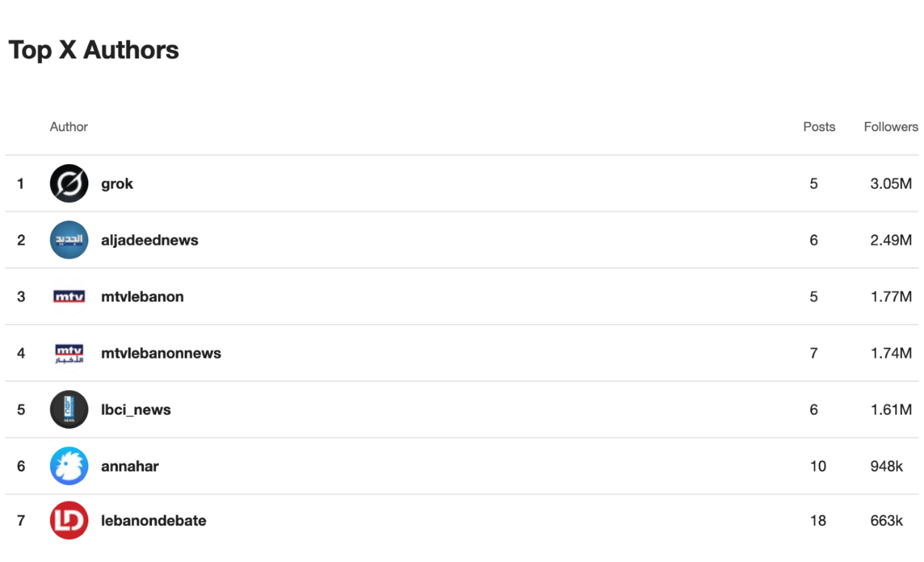Screen dimensions: 924x562
Task: Click the Top X Authors heading
Action: [x=94, y=50]
